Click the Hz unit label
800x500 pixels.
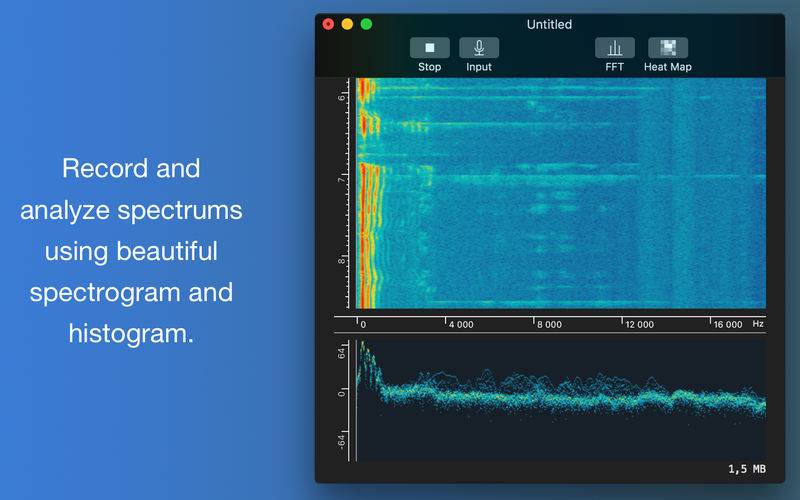(x=758, y=323)
